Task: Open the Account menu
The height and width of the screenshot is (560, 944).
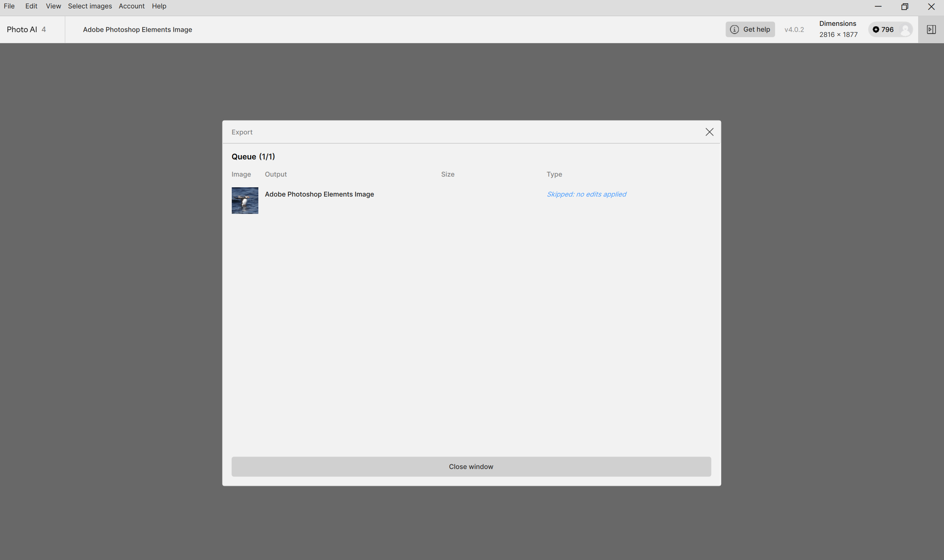Action: pyautogui.click(x=132, y=6)
